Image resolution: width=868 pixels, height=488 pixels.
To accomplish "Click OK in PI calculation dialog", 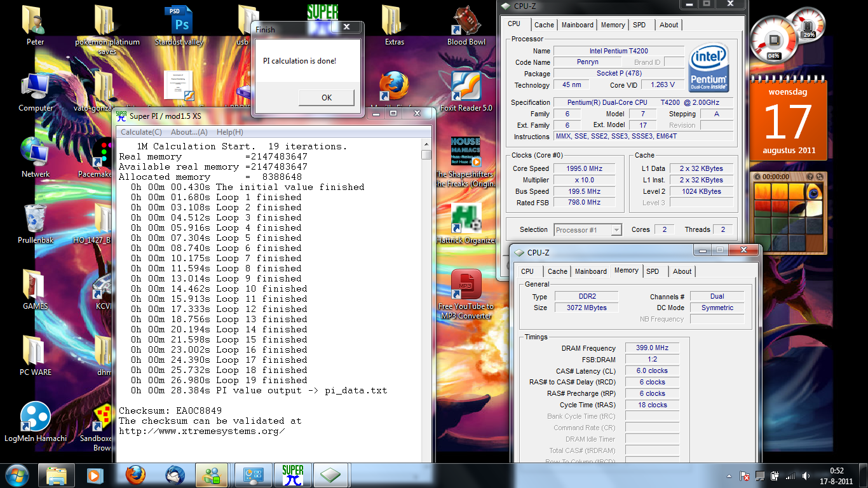I will pyautogui.click(x=326, y=97).
